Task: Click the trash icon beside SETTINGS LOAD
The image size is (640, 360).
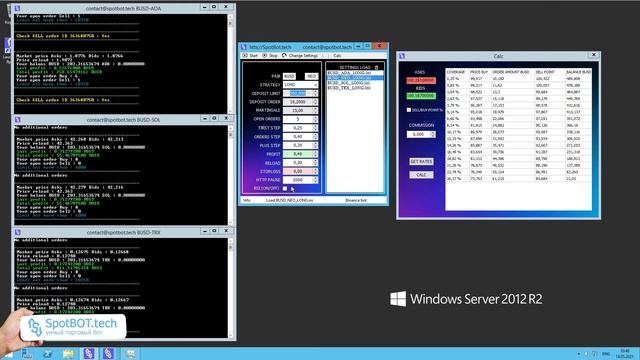Action: point(376,67)
